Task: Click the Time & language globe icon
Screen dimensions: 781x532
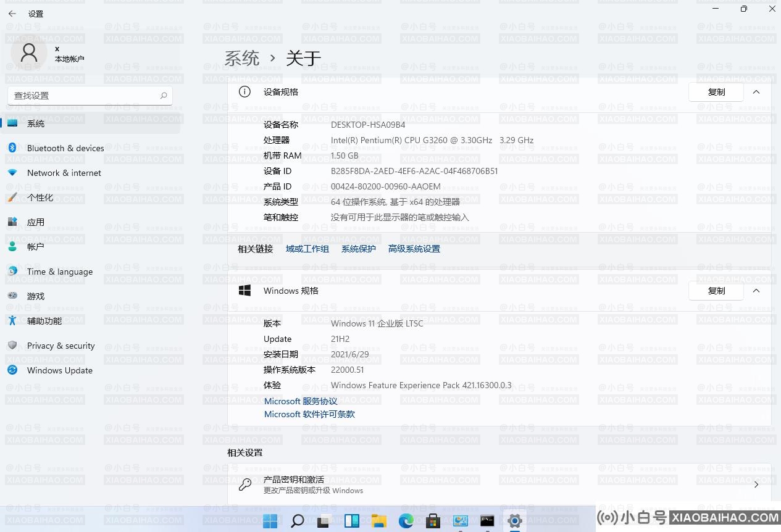Action: click(x=12, y=272)
